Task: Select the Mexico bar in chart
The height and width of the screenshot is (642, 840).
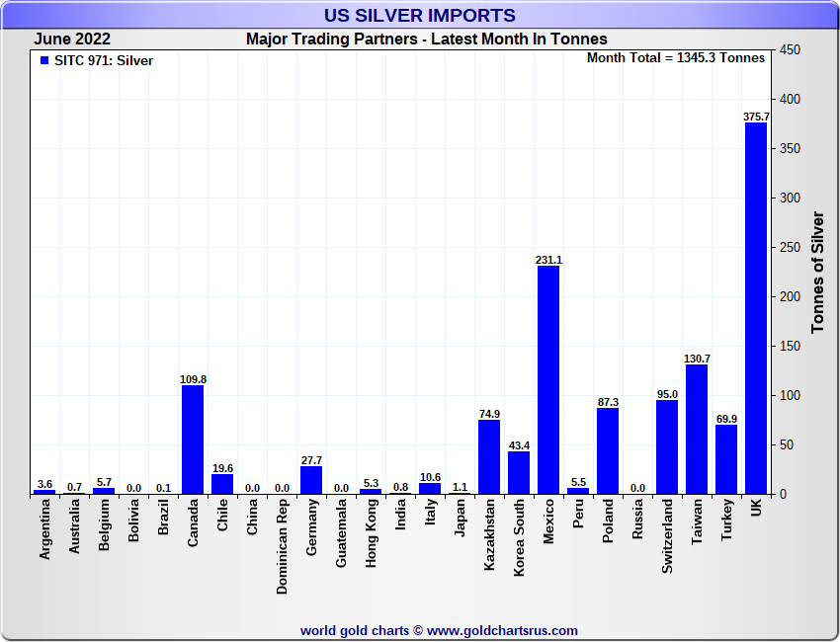Action: pyautogui.click(x=548, y=380)
